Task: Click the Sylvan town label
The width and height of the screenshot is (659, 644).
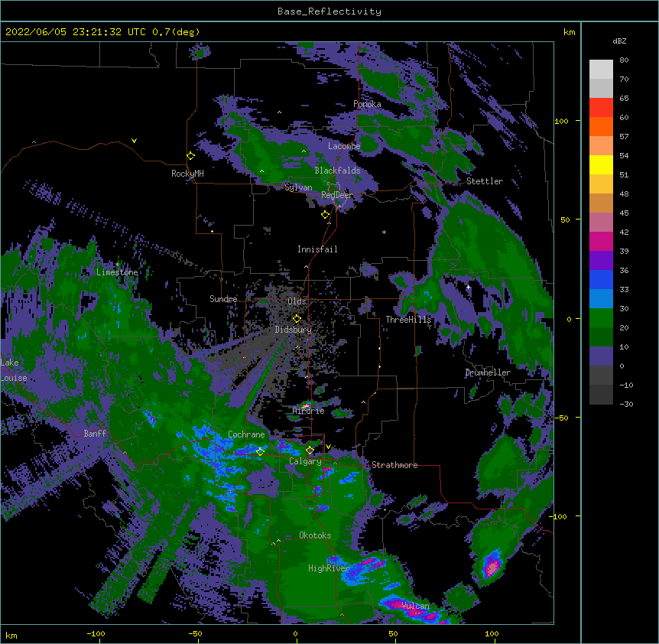Action: click(x=298, y=187)
